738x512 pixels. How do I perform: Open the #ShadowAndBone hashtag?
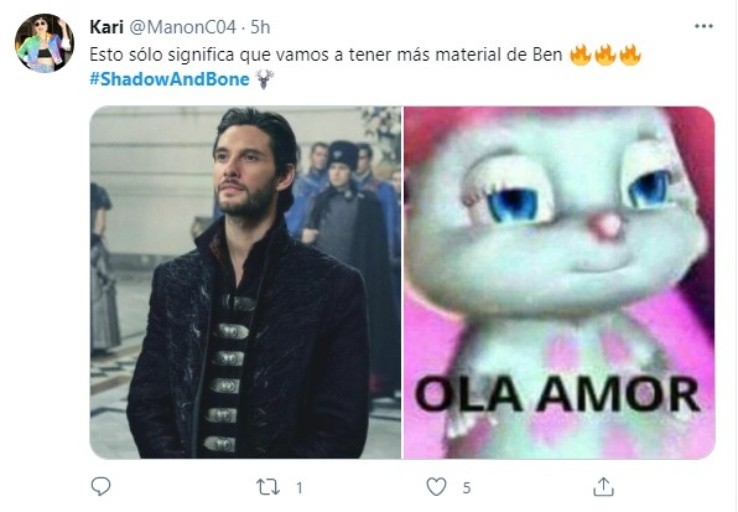pos(169,79)
